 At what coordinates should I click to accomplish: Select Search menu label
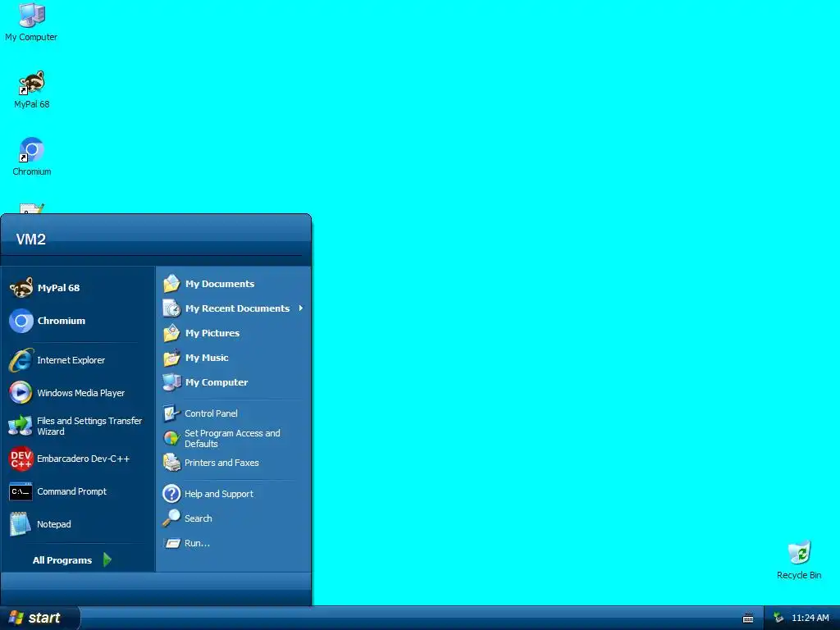(x=199, y=518)
